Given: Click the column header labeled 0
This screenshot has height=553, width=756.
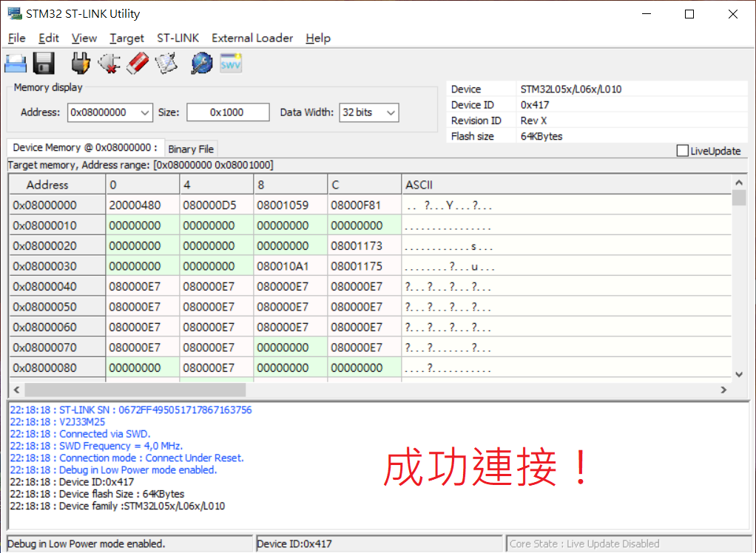Looking at the screenshot, I should click(x=142, y=185).
